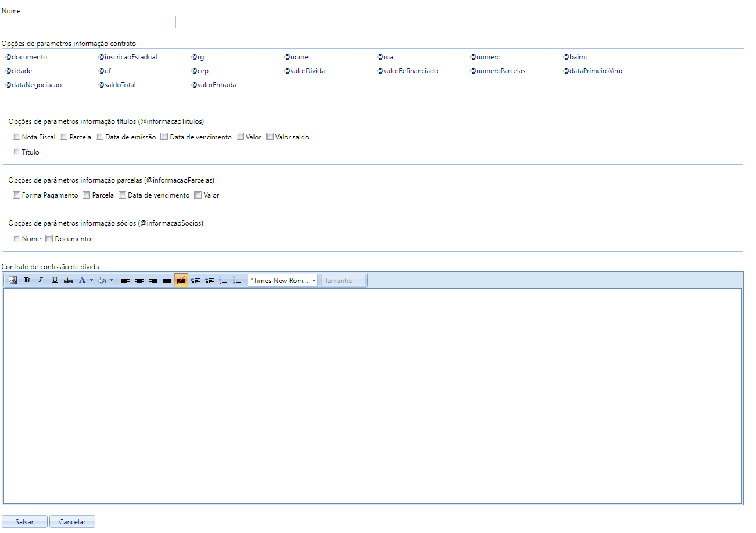Center align text
756x533 pixels.
(139, 280)
